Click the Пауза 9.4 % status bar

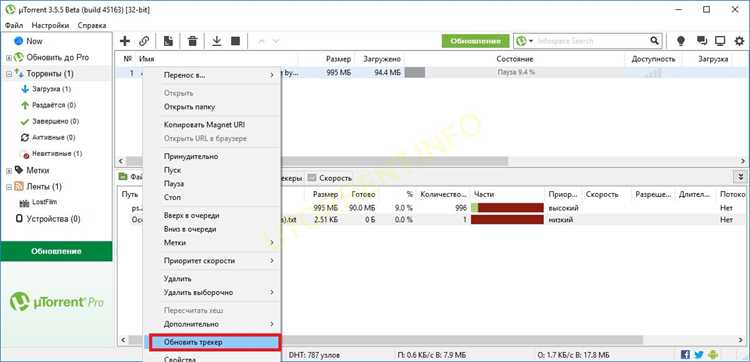click(x=516, y=72)
